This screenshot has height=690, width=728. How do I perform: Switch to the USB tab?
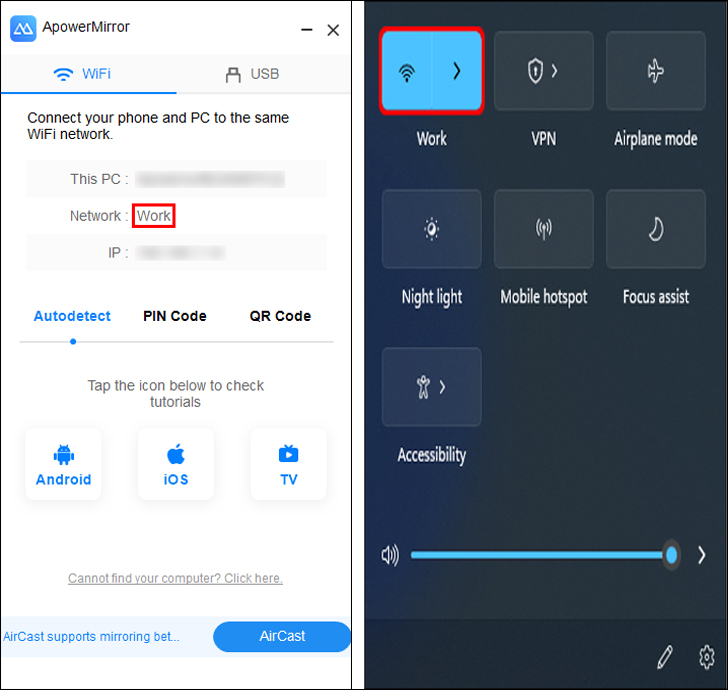click(x=253, y=74)
